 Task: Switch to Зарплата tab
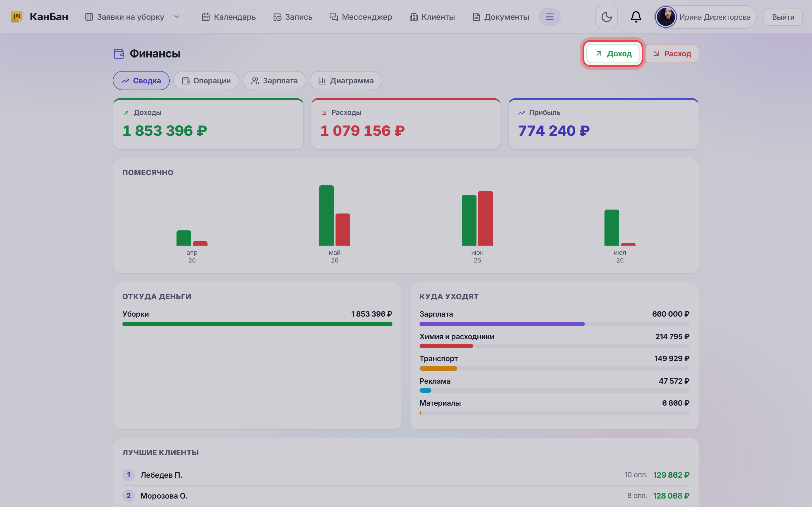274,81
